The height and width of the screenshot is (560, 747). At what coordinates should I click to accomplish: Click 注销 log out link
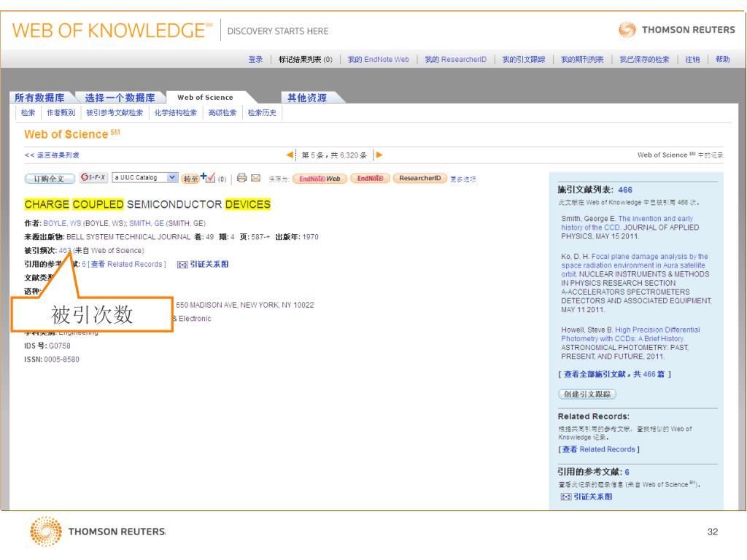693,60
